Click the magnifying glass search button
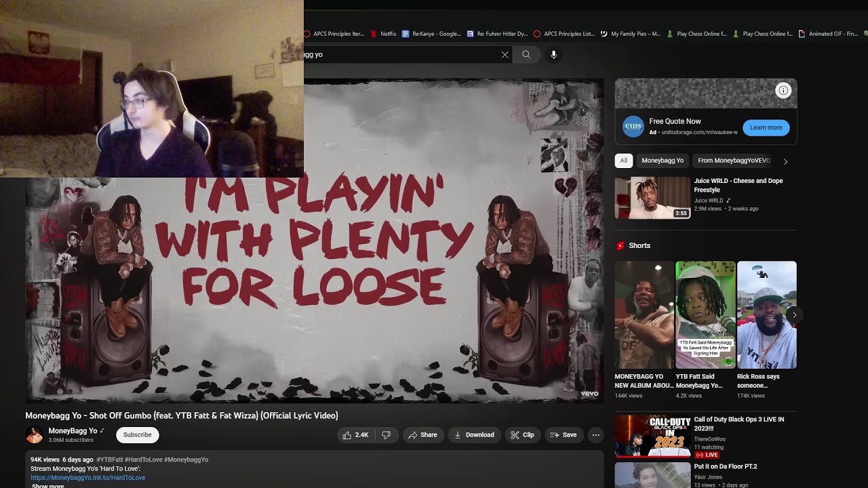Image resolution: width=868 pixels, height=488 pixels. click(x=526, y=55)
